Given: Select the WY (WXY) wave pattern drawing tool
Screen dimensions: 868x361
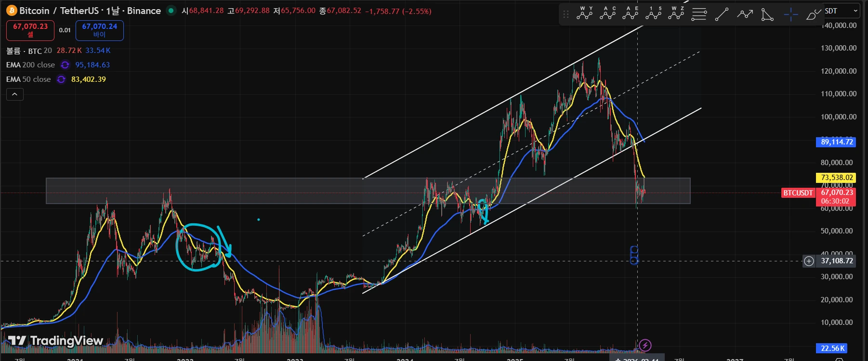Looking at the screenshot, I should [585, 13].
